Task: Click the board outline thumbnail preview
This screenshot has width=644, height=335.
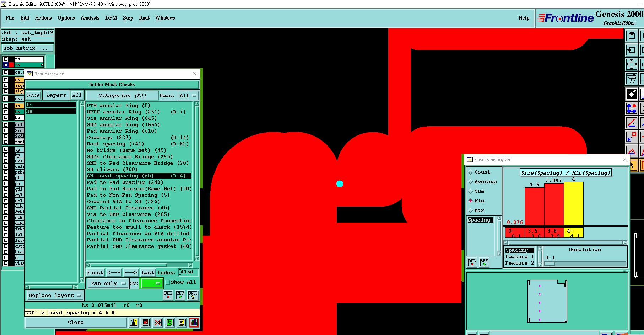Action: click(x=547, y=301)
